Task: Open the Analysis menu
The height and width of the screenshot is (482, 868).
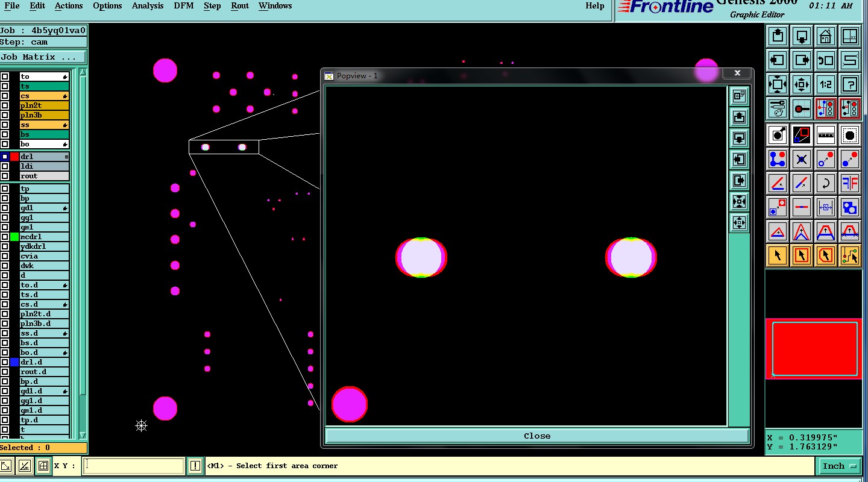Action: click(x=148, y=6)
